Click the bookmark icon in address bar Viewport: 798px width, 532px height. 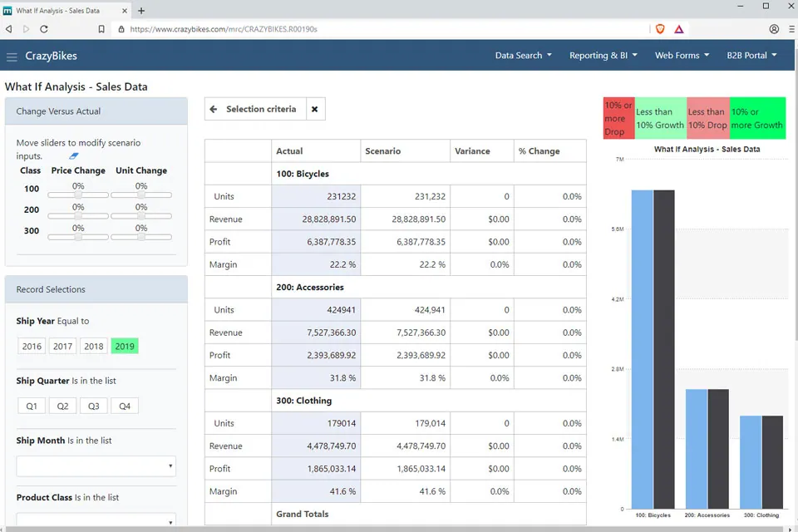tap(101, 29)
